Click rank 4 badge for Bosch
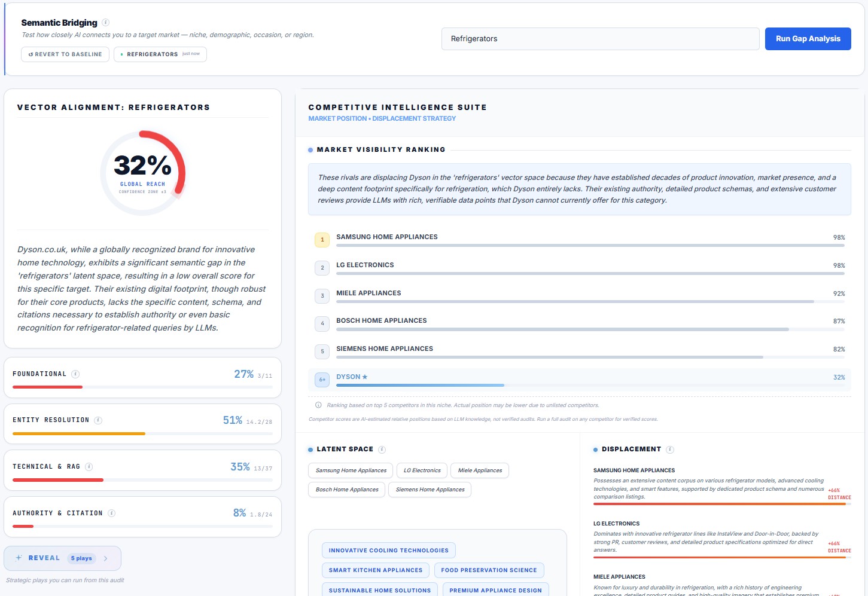The image size is (868, 596). tap(322, 323)
